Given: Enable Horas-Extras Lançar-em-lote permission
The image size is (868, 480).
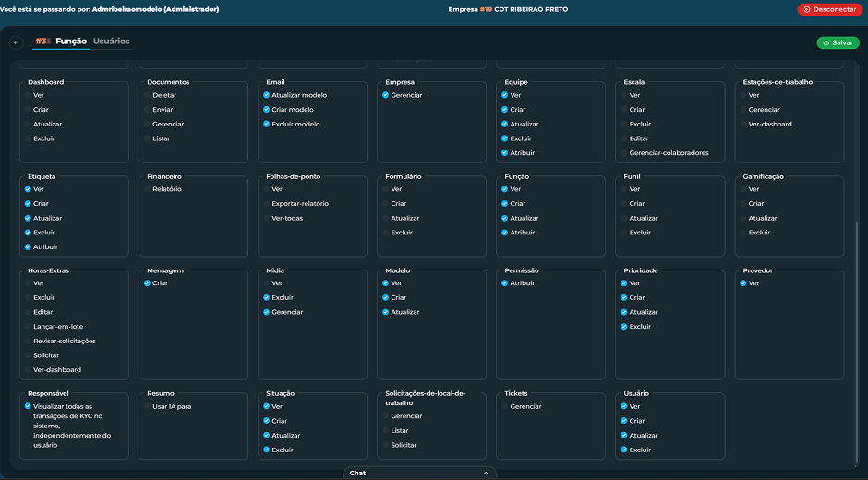Looking at the screenshot, I should (x=28, y=327).
